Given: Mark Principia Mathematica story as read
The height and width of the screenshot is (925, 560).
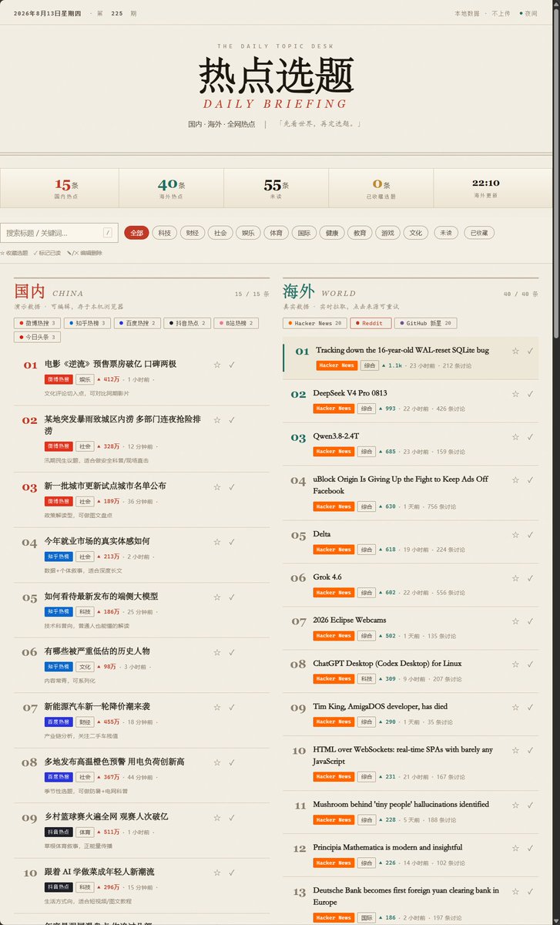Looking at the screenshot, I should [530, 849].
